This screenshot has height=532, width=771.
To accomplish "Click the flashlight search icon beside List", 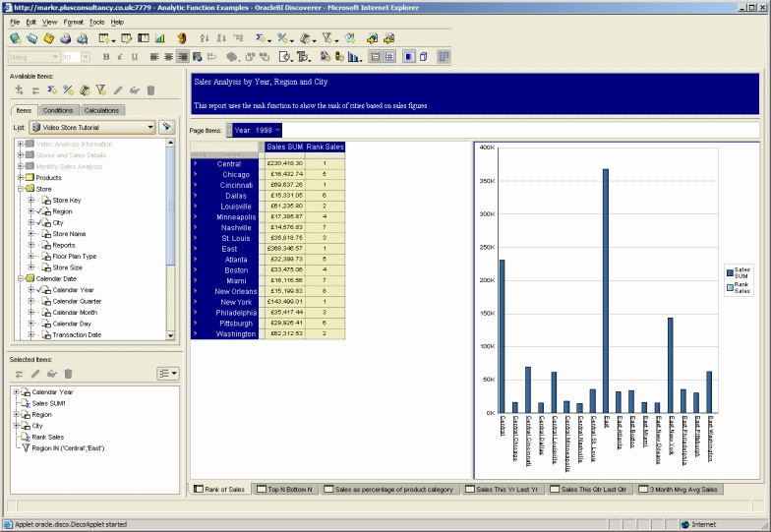I will click(166, 127).
